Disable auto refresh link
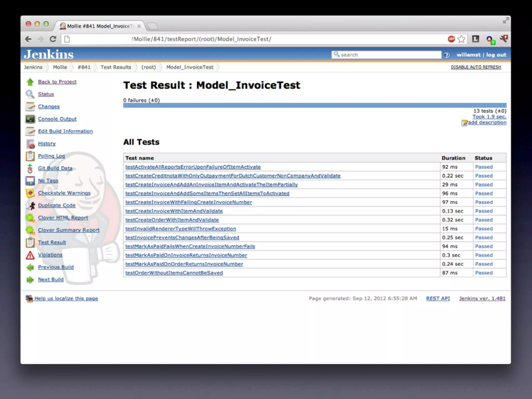The height and width of the screenshot is (399, 532). point(476,67)
